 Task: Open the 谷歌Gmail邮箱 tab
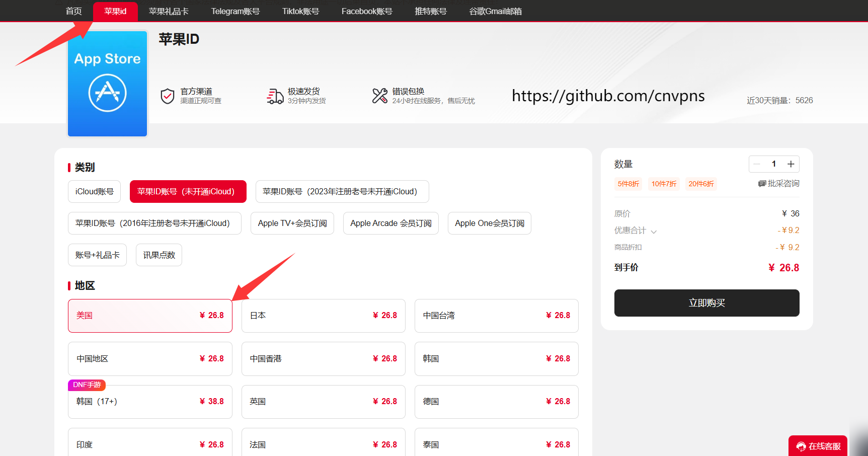click(496, 11)
